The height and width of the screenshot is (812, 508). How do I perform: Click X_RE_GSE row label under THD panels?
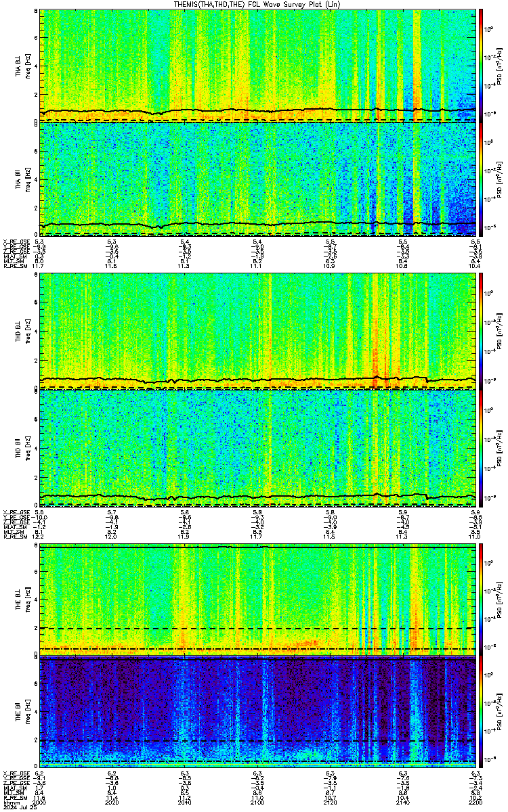15,511
